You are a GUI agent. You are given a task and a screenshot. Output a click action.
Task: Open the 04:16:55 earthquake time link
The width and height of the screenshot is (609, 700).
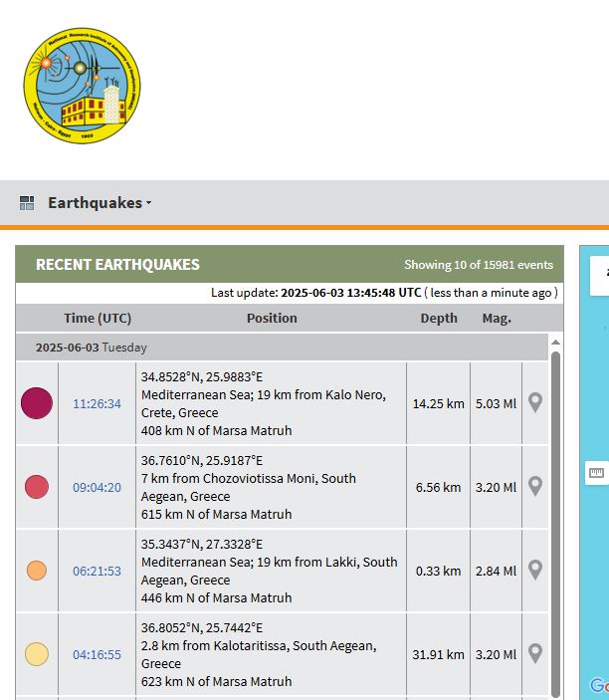point(97,655)
